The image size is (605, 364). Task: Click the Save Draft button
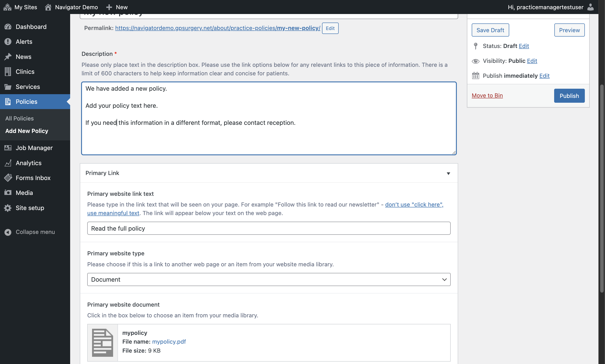[x=490, y=30]
